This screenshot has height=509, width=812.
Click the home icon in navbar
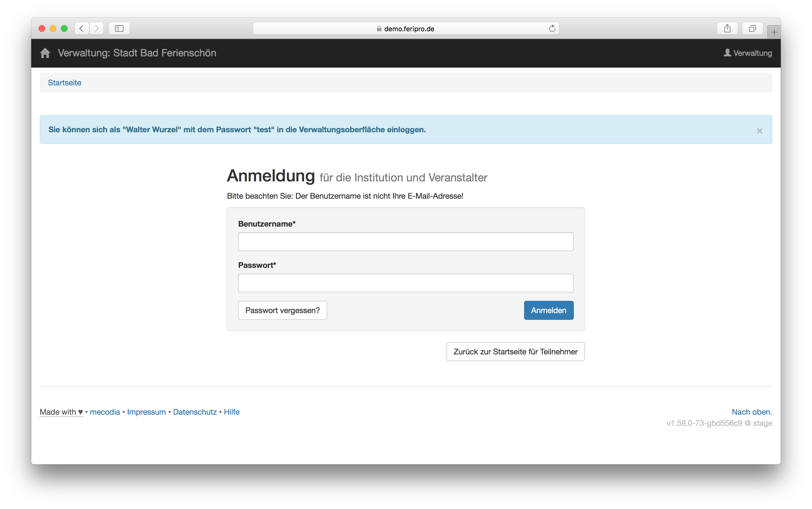tap(45, 53)
